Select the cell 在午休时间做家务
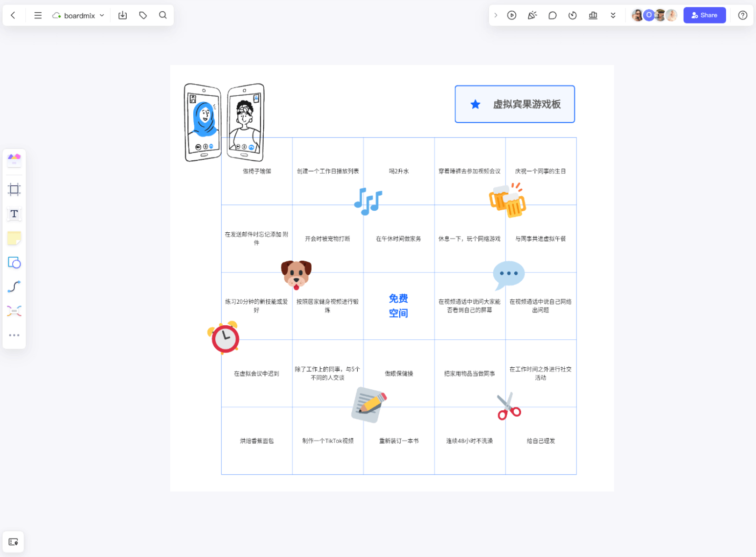This screenshot has height=557, width=756. coord(399,239)
